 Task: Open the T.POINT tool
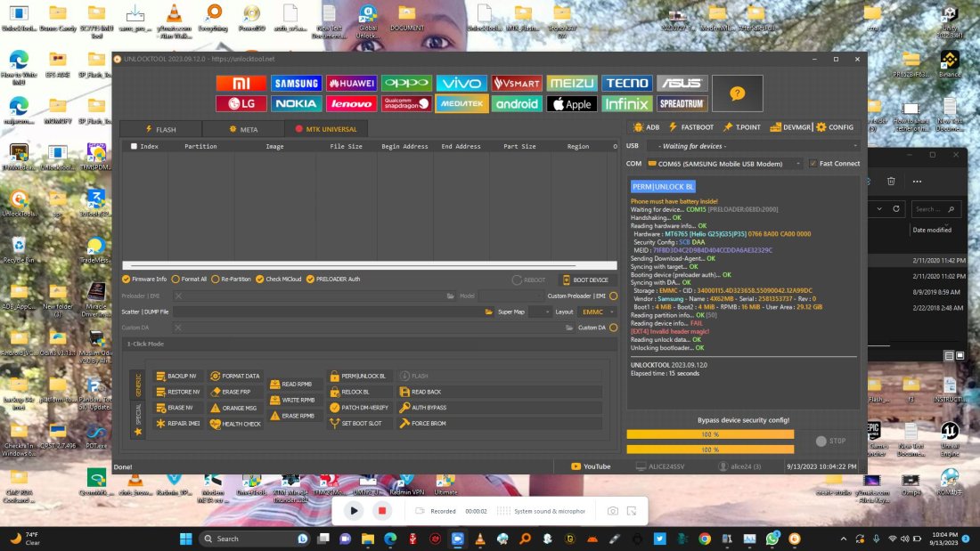[742, 127]
